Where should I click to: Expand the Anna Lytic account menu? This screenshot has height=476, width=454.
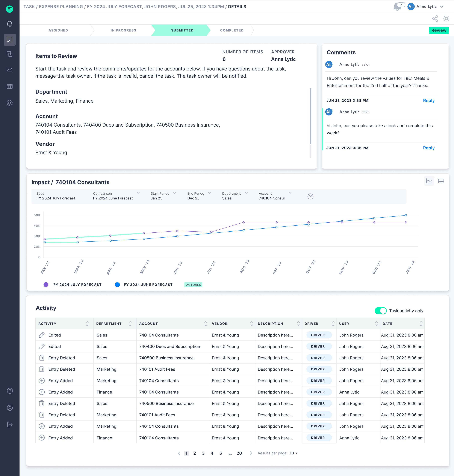pos(442,7)
